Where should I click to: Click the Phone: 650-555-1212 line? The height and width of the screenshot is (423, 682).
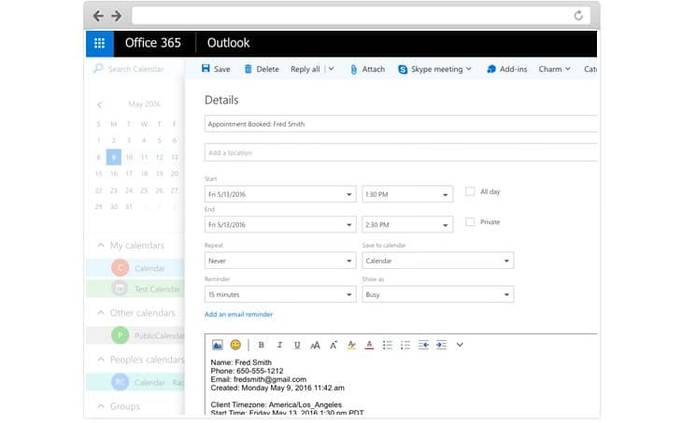click(x=247, y=371)
